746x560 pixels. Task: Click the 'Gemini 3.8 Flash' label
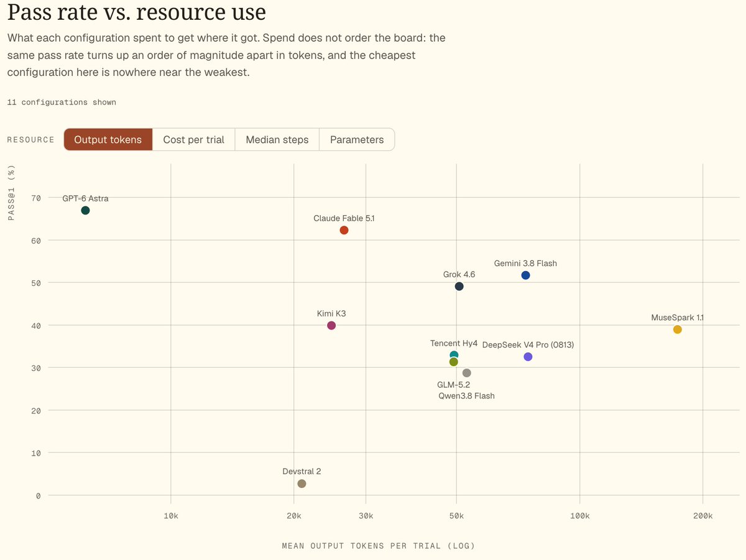tap(525, 263)
